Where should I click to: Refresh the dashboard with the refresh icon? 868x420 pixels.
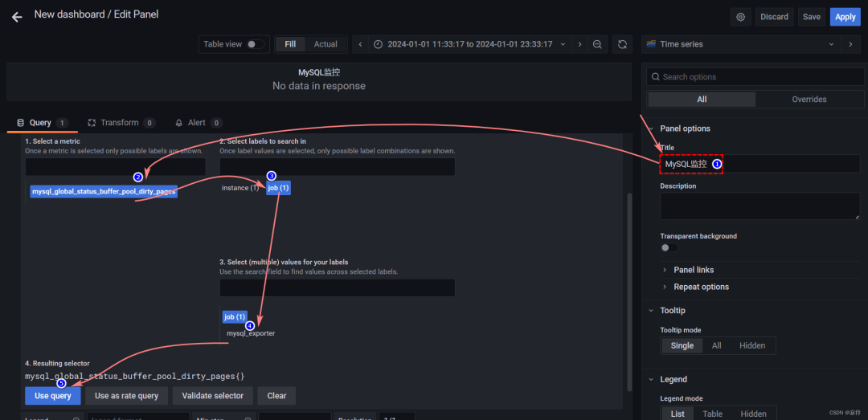point(622,44)
